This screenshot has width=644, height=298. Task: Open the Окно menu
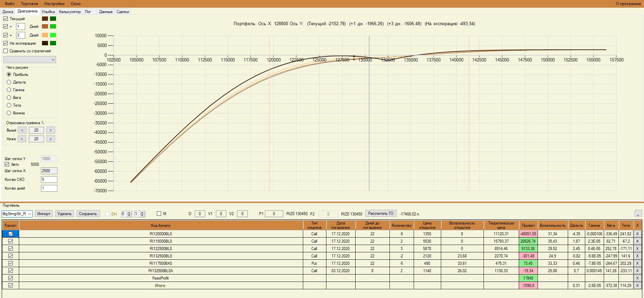[x=76, y=4]
